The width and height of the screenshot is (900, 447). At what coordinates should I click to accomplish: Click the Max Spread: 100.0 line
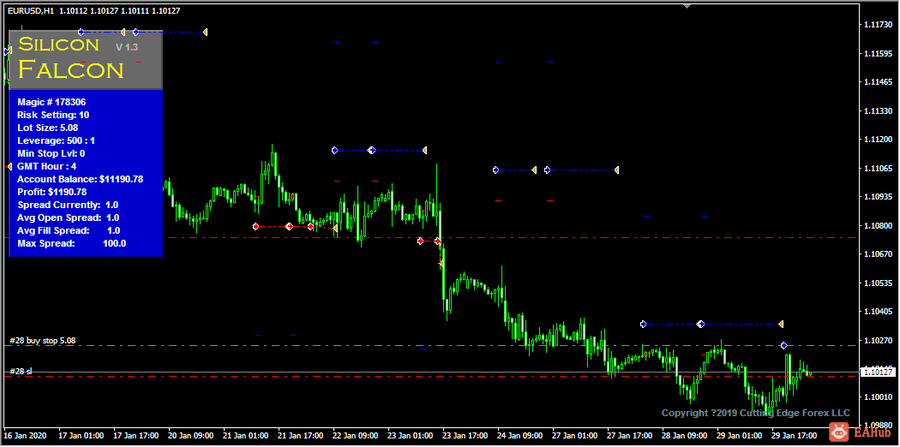coord(72,243)
